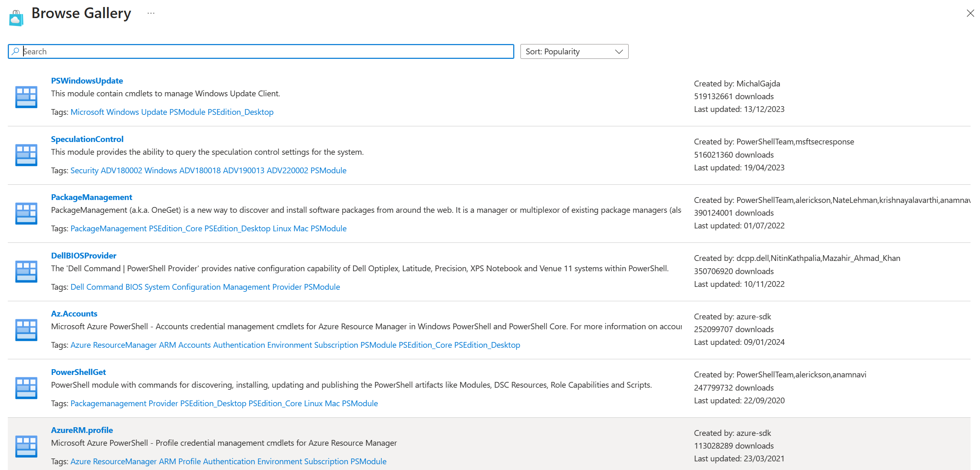Click the SpeculationControl module icon
Screen dimensions: 980x470
click(x=26, y=155)
